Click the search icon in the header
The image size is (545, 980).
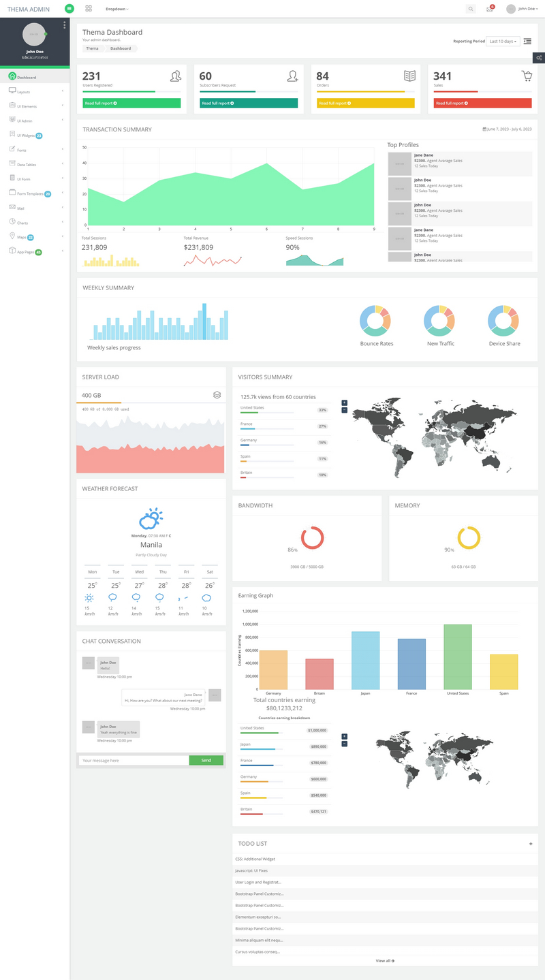[x=470, y=9]
